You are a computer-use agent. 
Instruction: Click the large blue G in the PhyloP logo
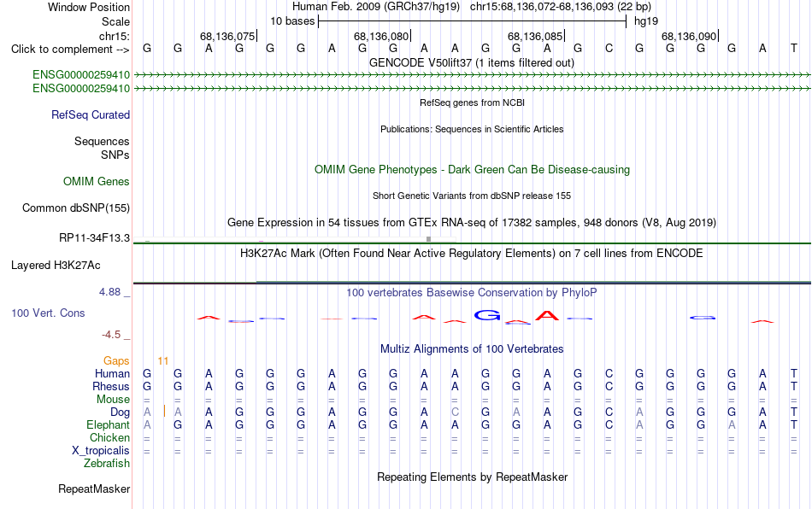487,314
